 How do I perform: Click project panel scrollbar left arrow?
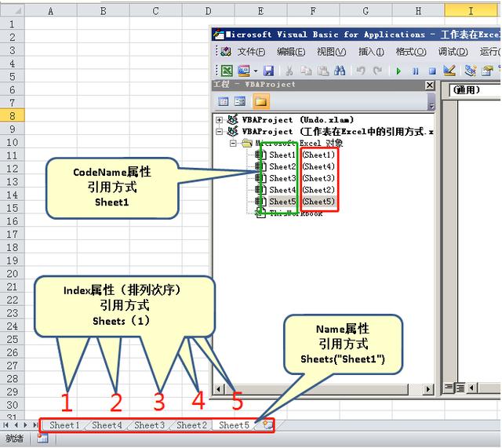219,389
